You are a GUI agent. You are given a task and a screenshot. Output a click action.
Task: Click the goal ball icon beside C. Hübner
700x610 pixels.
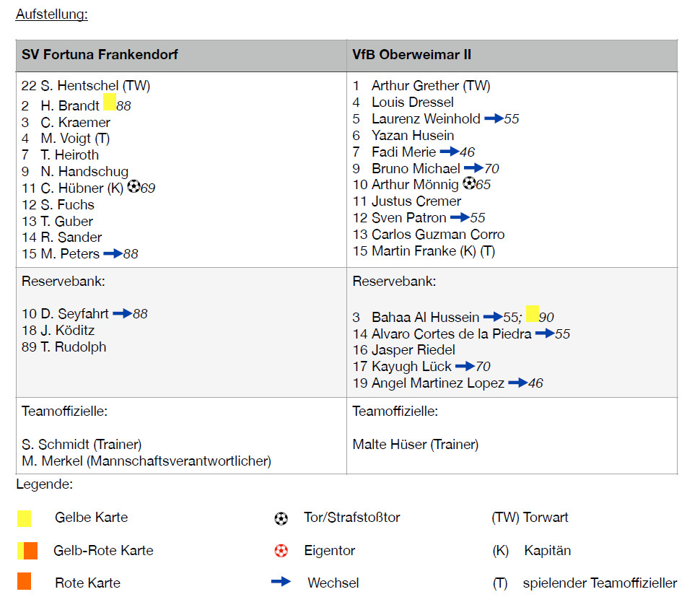tap(134, 187)
